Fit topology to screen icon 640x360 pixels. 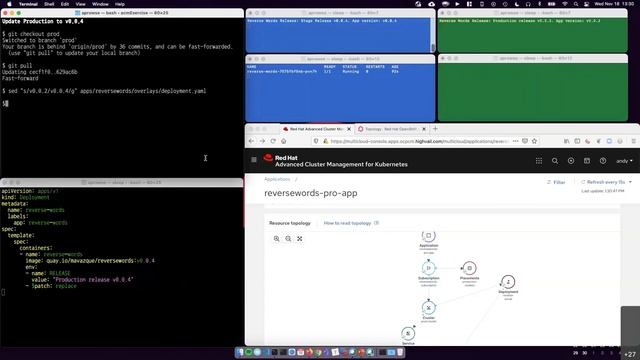click(300, 239)
